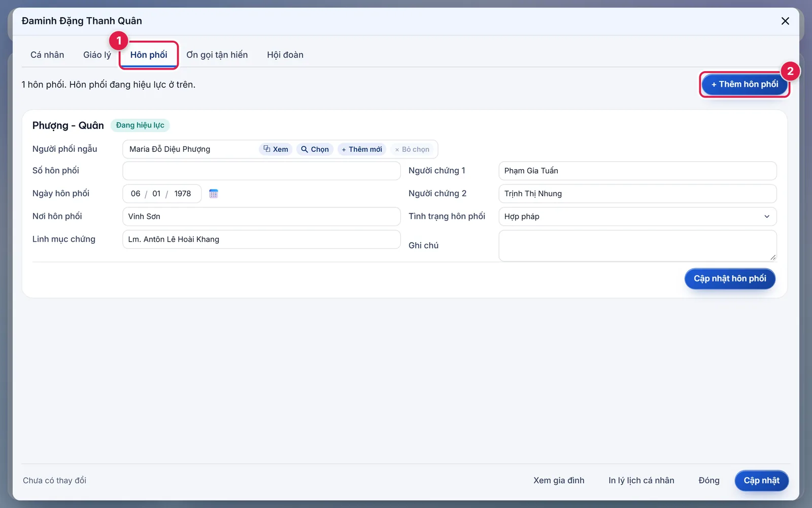
Task: Click the Nơi hôn phối field
Action: click(261, 216)
